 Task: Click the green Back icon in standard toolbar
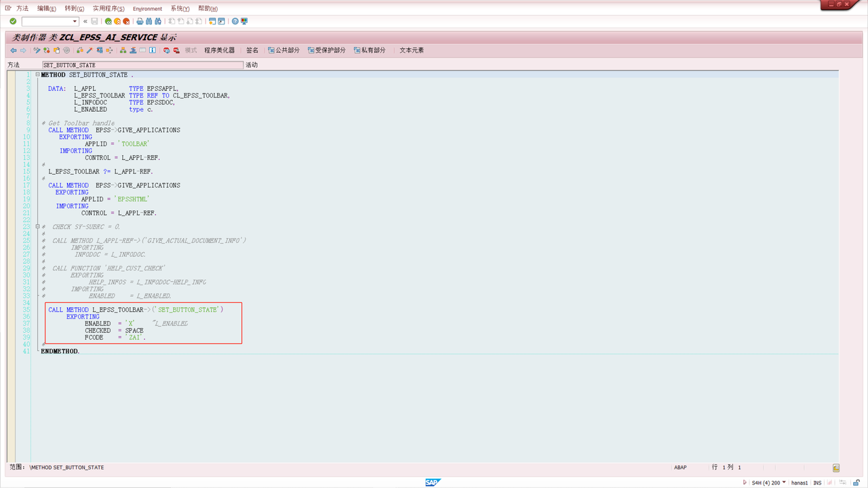click(x=108, y=21)
